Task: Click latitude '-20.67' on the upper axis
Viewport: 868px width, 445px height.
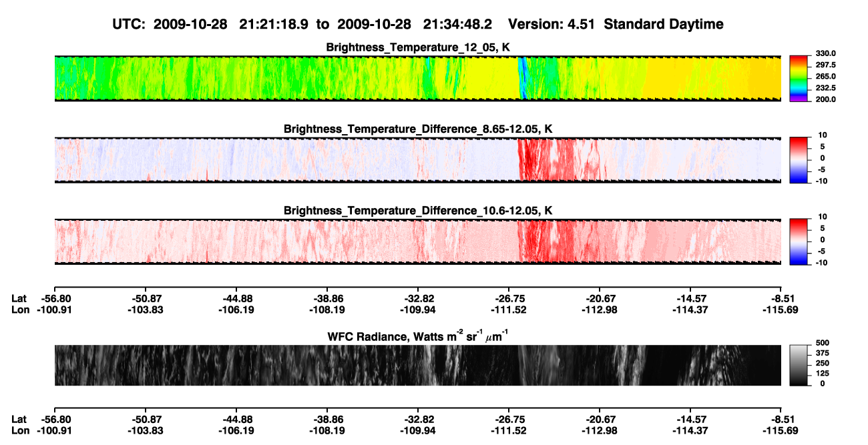Action: (x=600, y=299)
